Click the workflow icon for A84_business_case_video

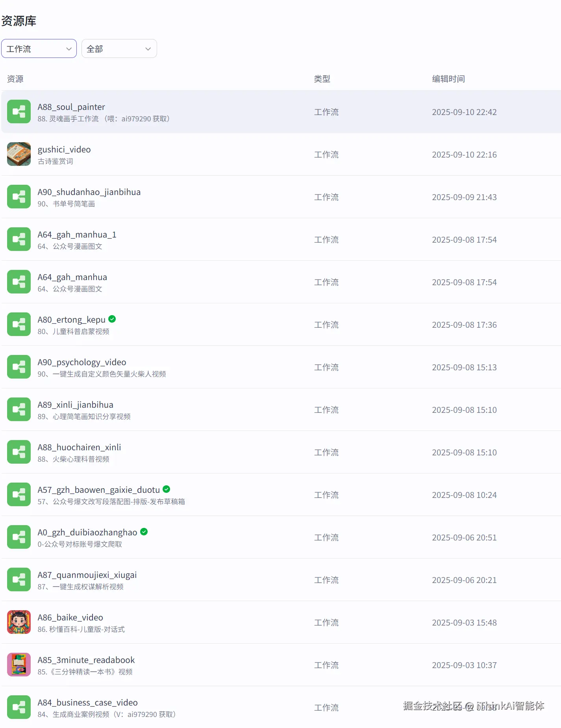19,708
